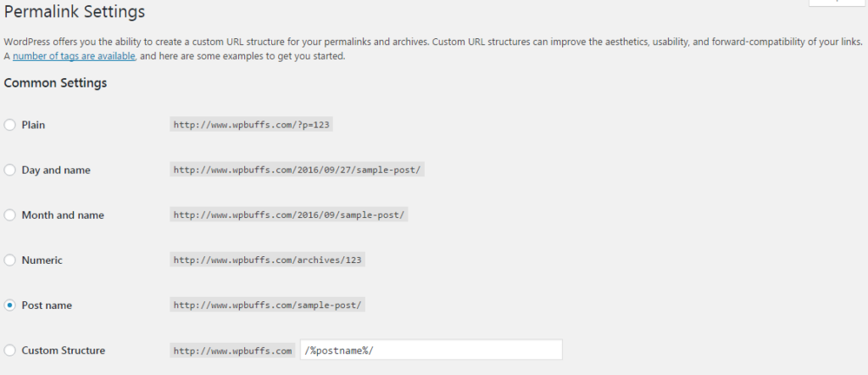Click the 'Post name' text label
The height and width of the screenshot is (375, 868).
click(47, 305)
